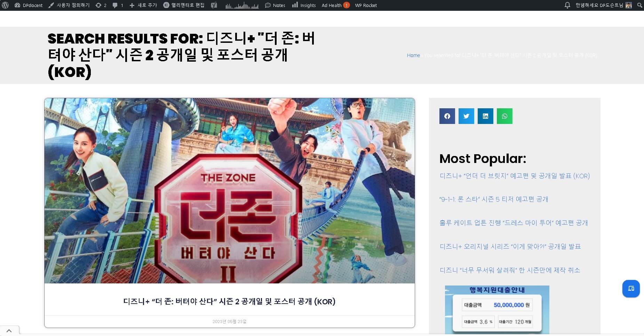Open 더 존: 버텨야 산다 시즌 2 article title
This screenshot has height=336, width=644.
point(229,302)
